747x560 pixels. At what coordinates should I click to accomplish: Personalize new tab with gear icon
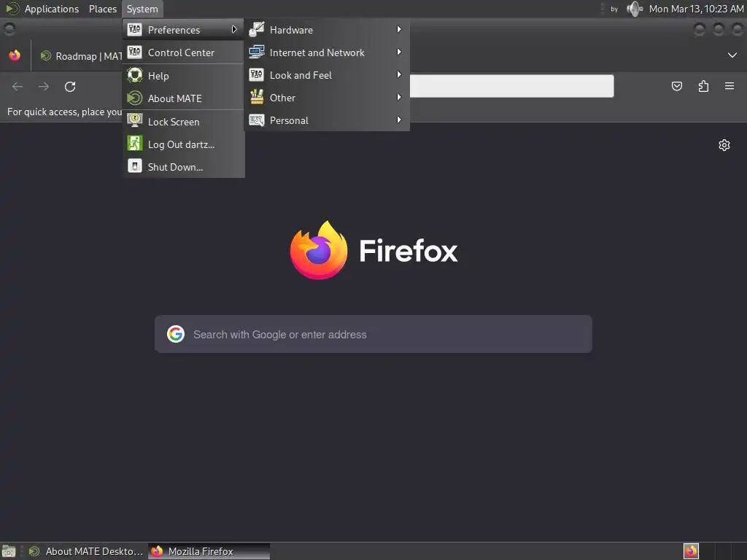(724, 145)
